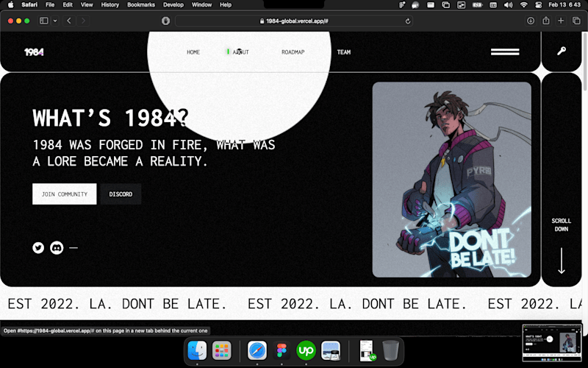Open the Trash in the Dock
This screenshot has height=368, width=588.
(x=390, y=350)
